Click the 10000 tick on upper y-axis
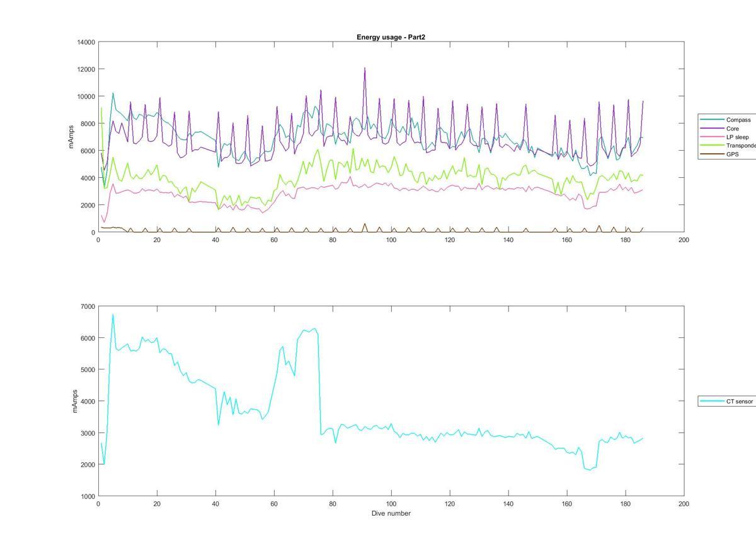Image resolution: width=756 pixels, height=558 pixels. click(86, 96)
